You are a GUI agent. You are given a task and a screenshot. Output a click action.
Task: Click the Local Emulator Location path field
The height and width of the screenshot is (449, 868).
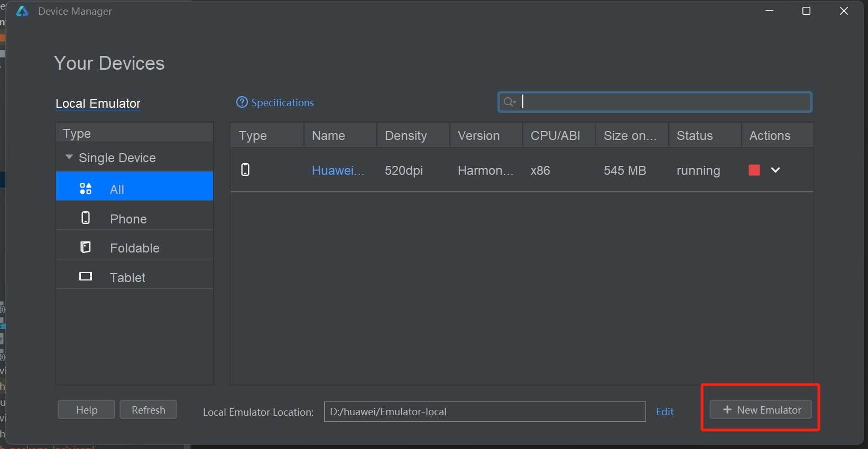pos(485,411)
